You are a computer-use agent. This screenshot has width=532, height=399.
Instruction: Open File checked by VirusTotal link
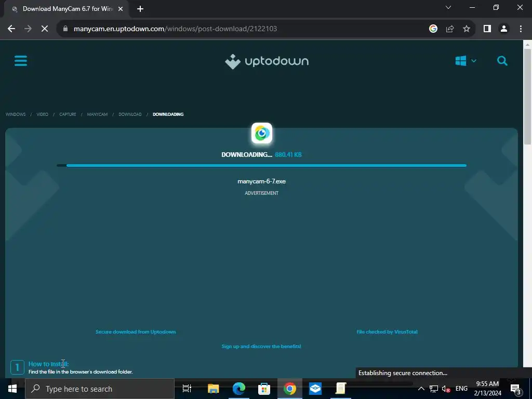(x=387, y=332)
